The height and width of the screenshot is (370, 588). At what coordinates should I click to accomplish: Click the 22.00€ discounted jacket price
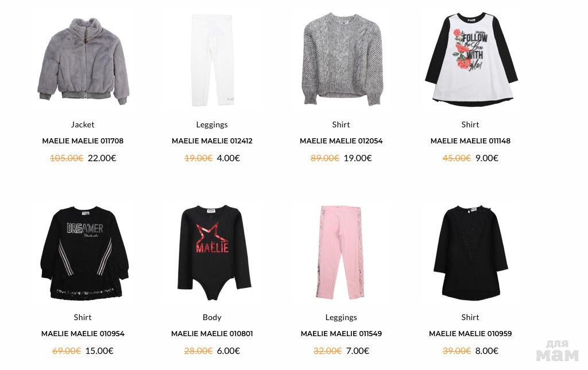pyautogui.click(x=102, y=158)
